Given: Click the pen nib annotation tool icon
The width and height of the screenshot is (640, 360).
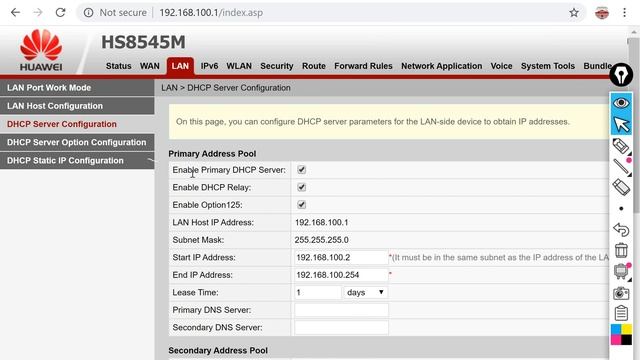Looking at the screenshot, I should point(621,75).
